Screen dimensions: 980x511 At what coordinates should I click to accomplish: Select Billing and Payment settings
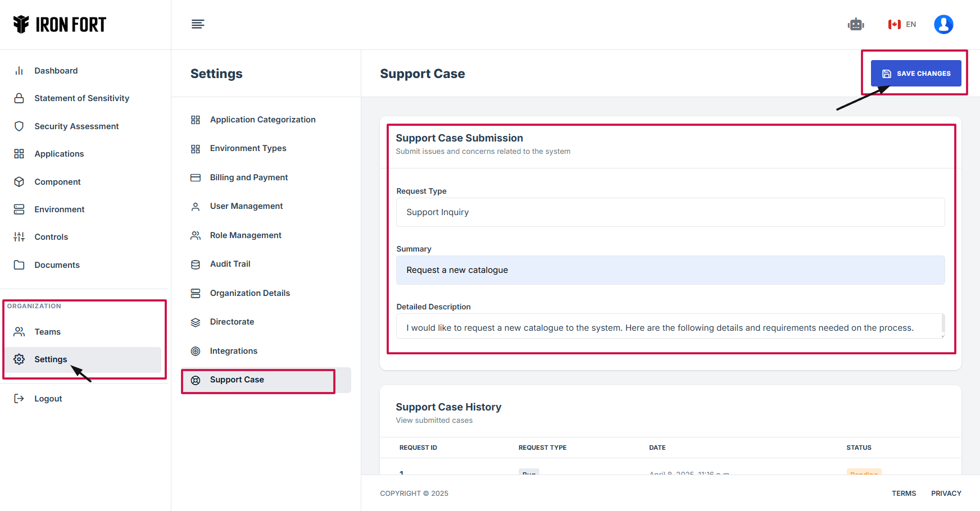pos(248,177)
